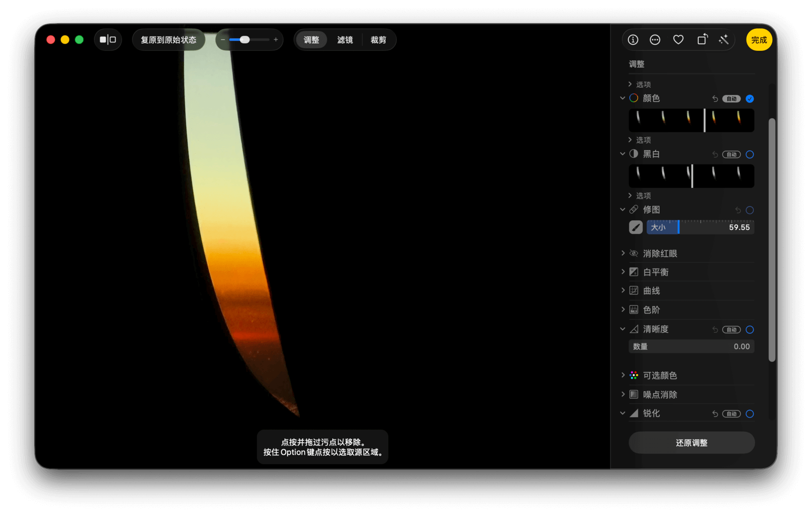Enable the 清晰度 adjustment circle
The image size is (812, 515).
(750, 330)
